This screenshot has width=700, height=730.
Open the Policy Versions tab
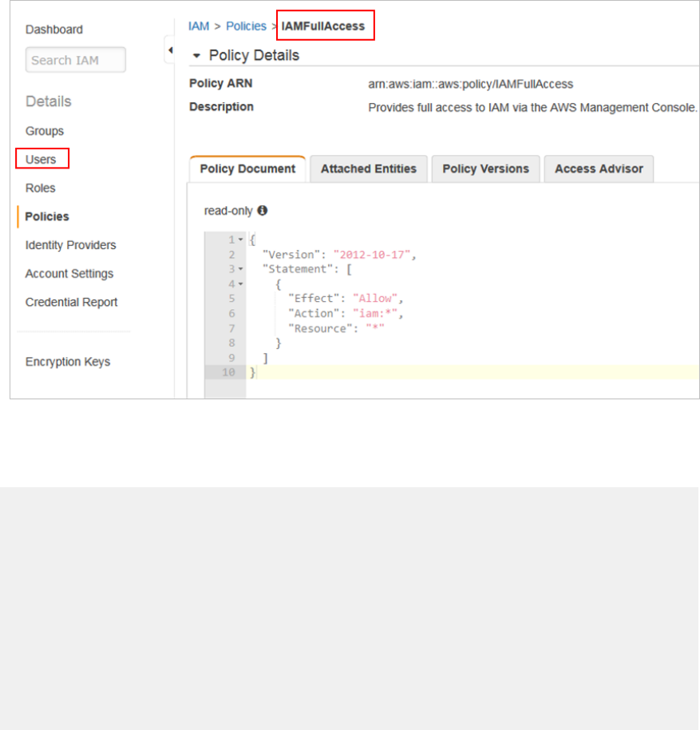485,169
